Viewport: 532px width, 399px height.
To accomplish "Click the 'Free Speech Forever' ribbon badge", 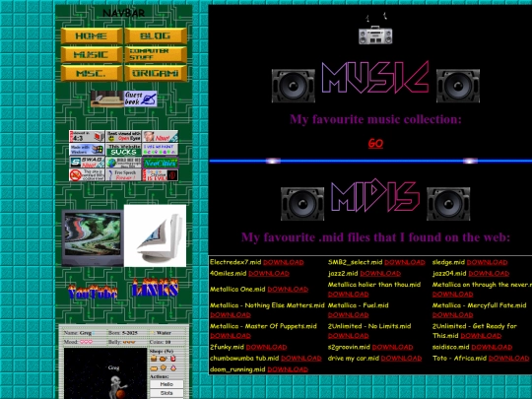I will pyautogui.click(x=123, y=175).
